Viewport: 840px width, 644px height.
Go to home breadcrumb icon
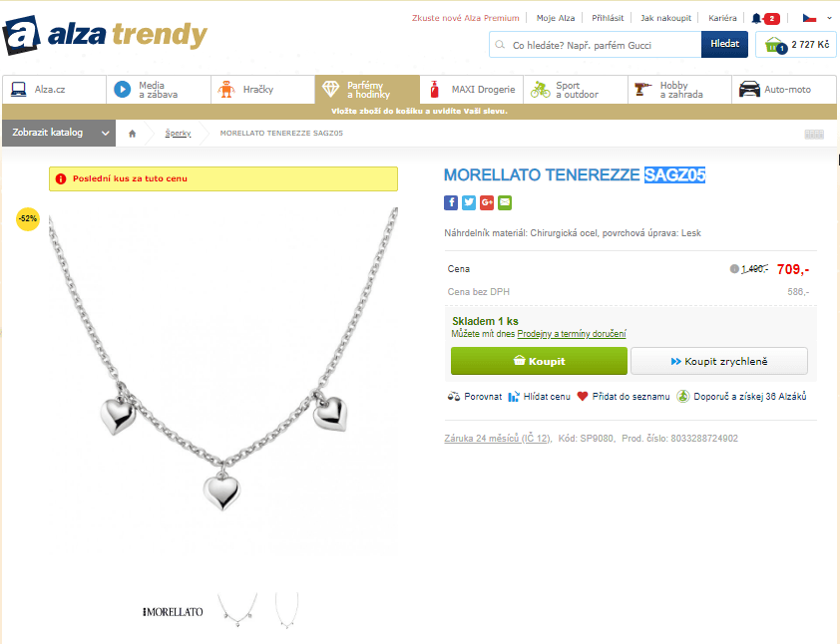[x=133, y=134]
